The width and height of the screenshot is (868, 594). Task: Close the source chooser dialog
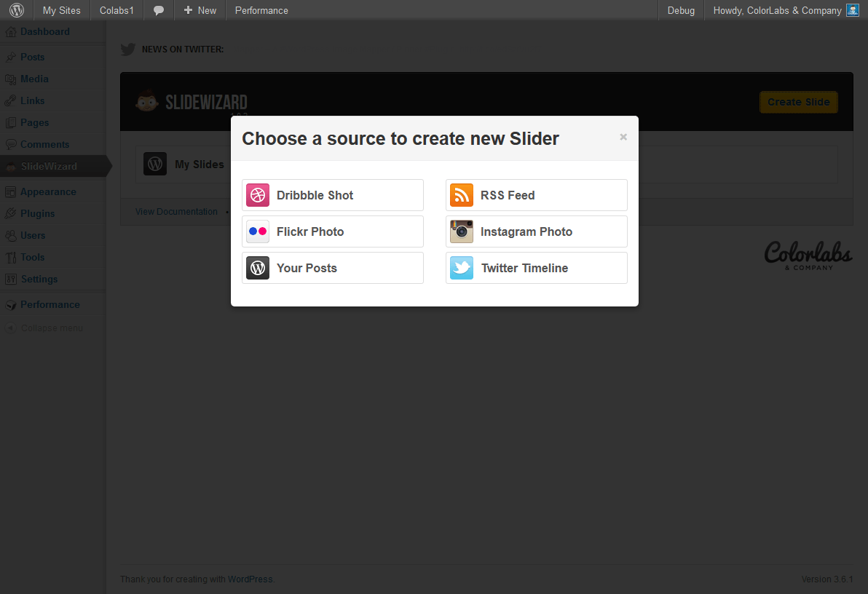623,137
